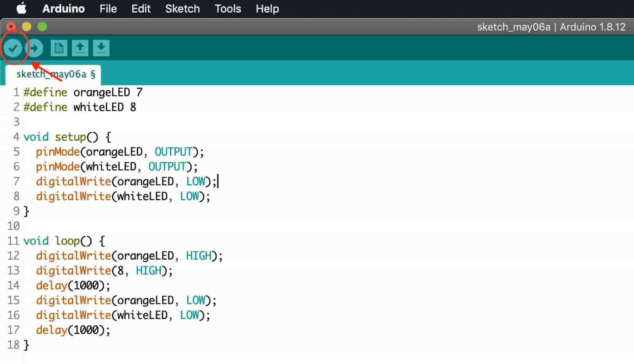Click 'digitalWrite(whiteLED, LOW);' on line 16

pyautogui.click(x=123, y=315)
